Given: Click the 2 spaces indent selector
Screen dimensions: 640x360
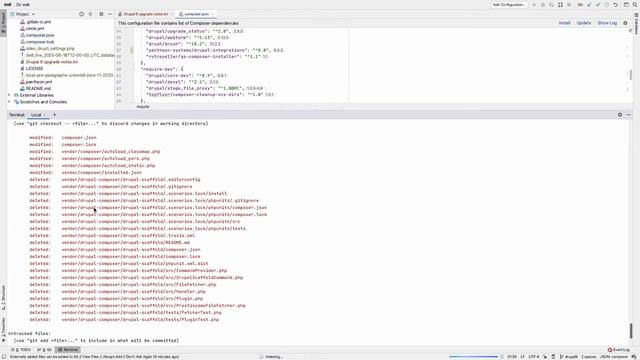Looking at the screenshot, I should (589, 357).
